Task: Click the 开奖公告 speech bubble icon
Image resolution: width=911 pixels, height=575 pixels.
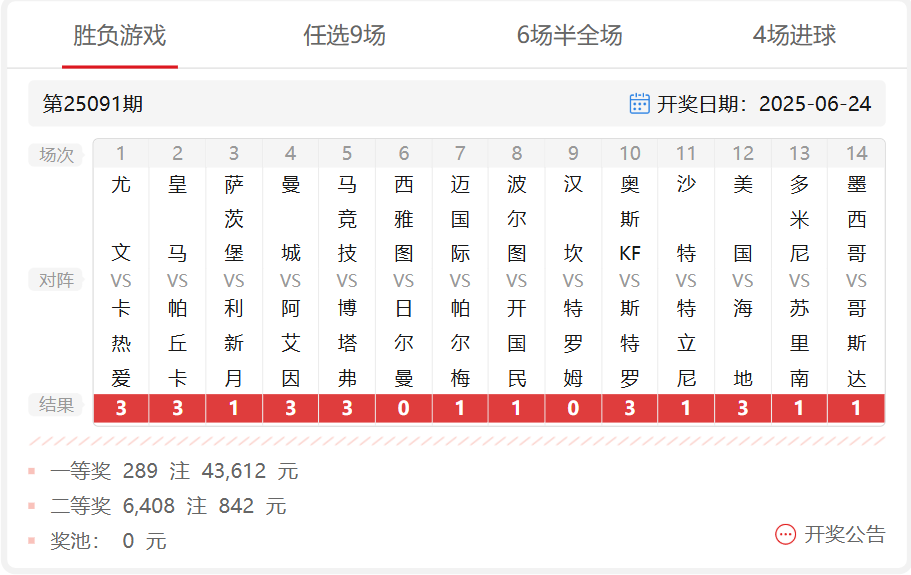Action: tap(786, 534)
